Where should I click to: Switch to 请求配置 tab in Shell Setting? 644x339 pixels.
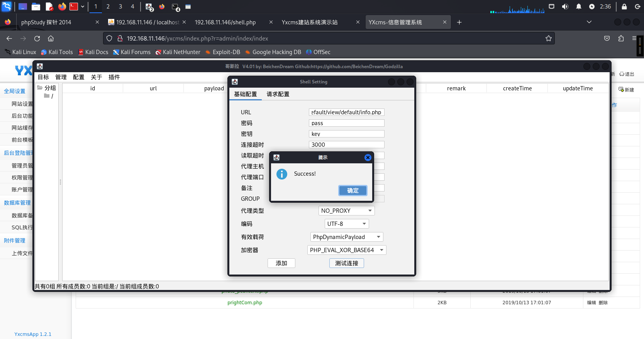(278, 94)
